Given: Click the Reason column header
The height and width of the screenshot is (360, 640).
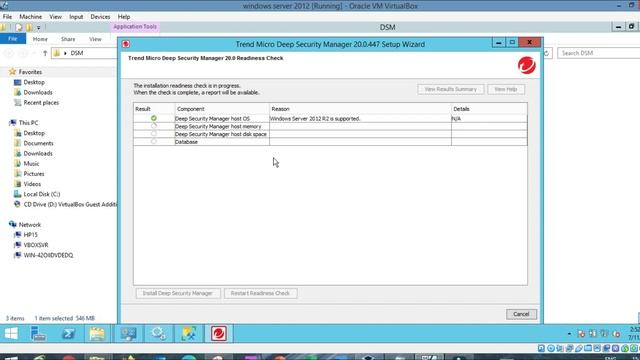Looking at the screenshot, I should pos(360,109).
